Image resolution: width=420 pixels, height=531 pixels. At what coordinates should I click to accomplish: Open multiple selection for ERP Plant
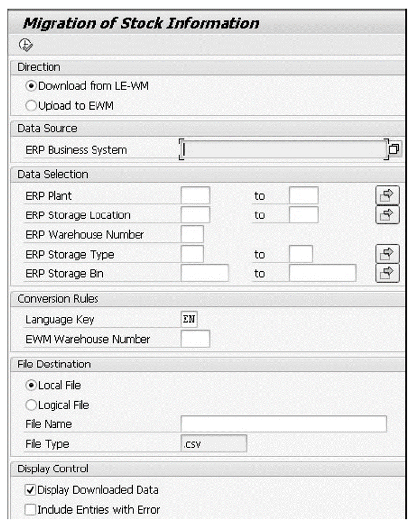(387, 196)
